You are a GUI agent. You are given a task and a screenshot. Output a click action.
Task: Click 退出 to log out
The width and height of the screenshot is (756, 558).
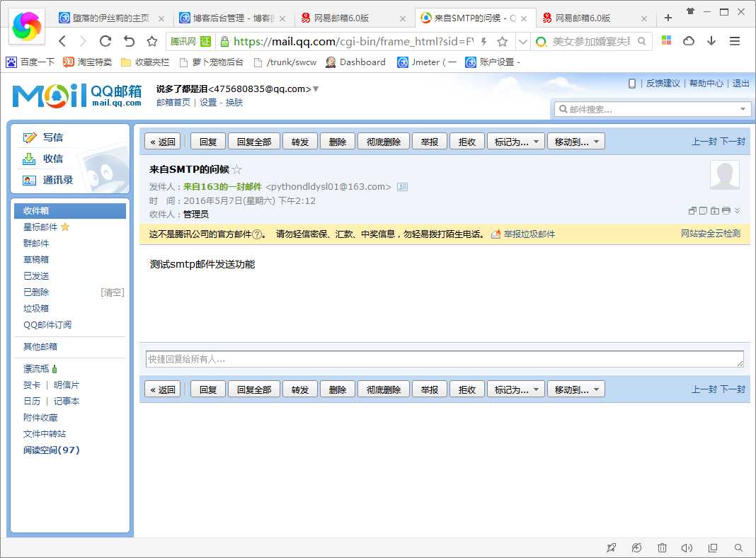pyautogui.click(x=740, y=84)
